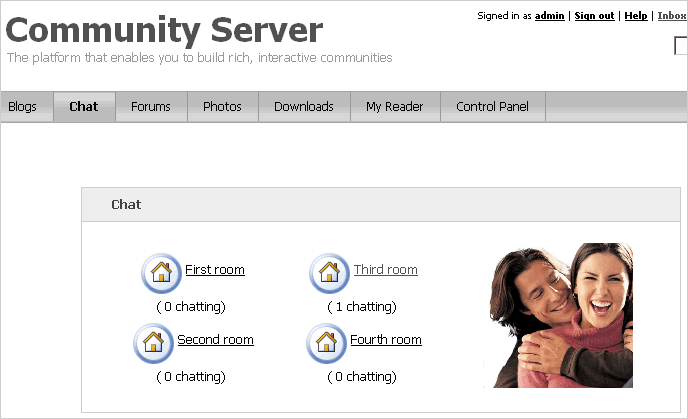Enter the First room link
Screen dimensions: 688x419
pos(215,269)
